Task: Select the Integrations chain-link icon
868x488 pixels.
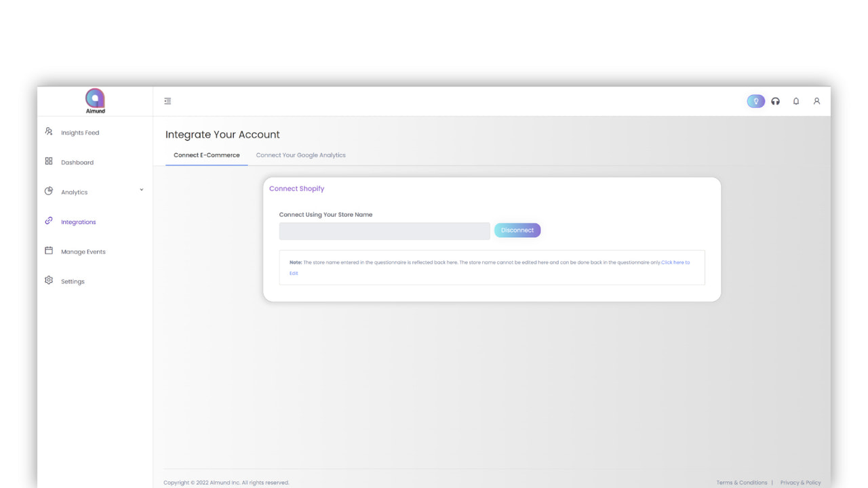Action: click(48, 221)
